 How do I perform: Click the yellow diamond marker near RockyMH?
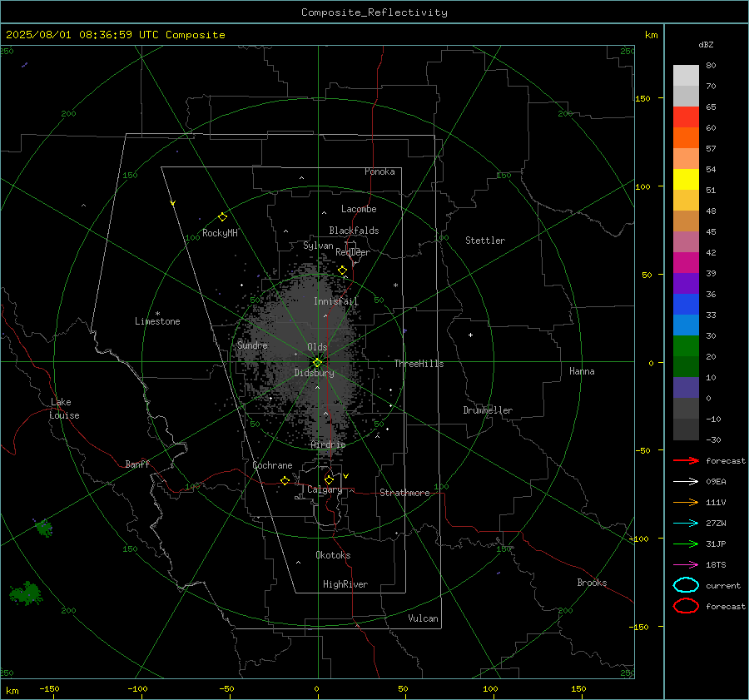coord(222,217)
